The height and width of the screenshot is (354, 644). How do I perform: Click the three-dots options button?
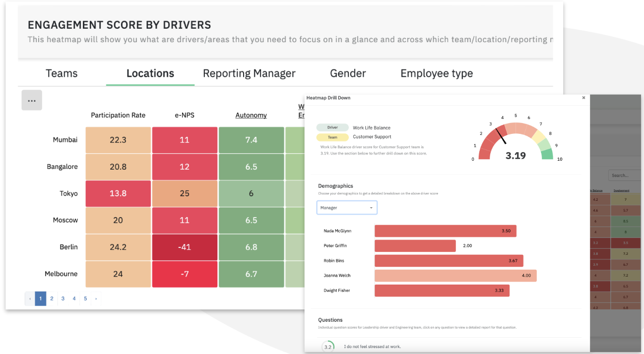pos(32,100)
